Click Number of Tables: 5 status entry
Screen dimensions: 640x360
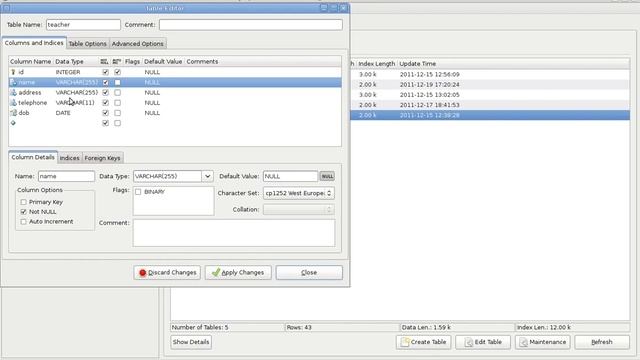[200, 327]
